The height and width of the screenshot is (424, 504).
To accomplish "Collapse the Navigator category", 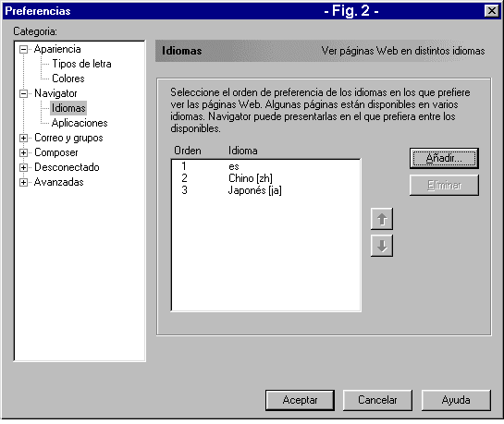I will tap(23, 93).
